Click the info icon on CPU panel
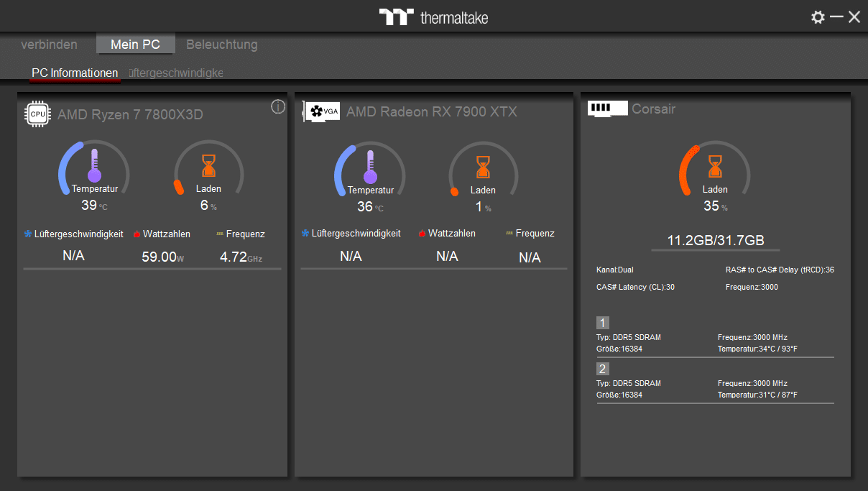The height and width of the screenshot is (491, 868). pos(278,107)
